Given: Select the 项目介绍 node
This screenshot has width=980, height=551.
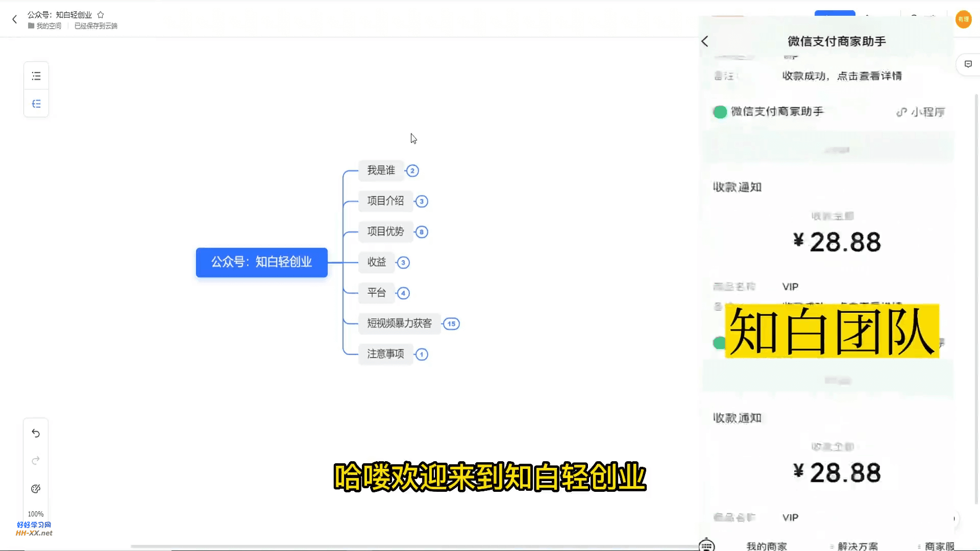Looking at the screenshot, I should pos(386,201).
